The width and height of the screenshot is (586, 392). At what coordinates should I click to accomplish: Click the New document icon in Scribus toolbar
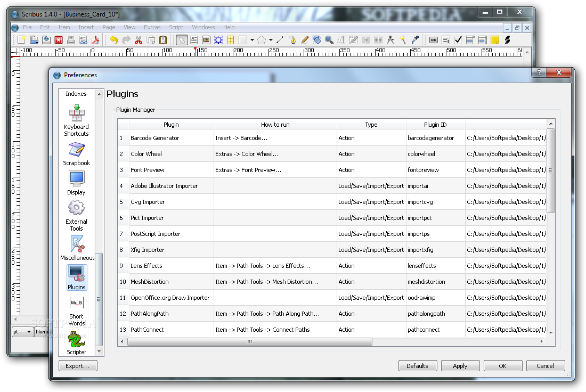coord(22,40)
